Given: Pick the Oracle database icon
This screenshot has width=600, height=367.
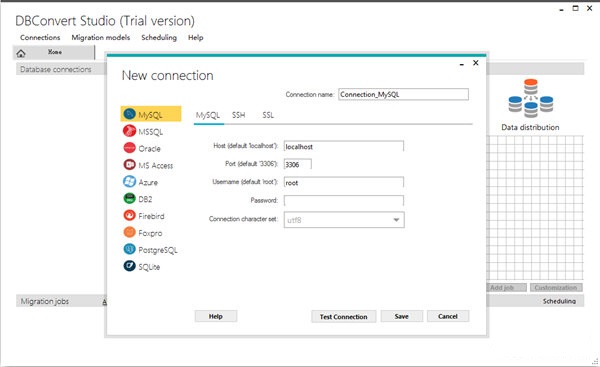Looking at the screenshot, I should (x=129, y=148).
